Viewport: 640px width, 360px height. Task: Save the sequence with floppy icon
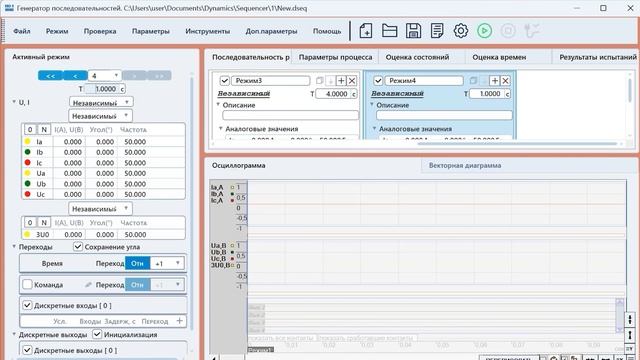click(x=413, y=31)
